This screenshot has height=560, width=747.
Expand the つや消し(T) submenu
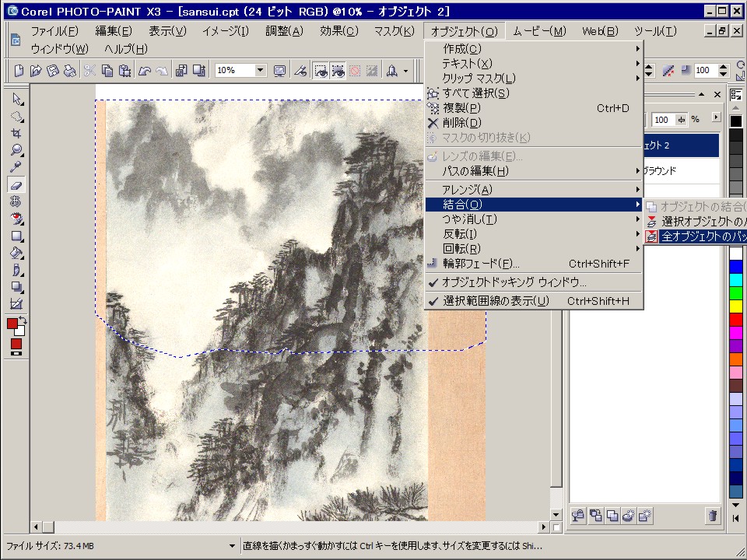pyautogui.click(x=534, y=219)
